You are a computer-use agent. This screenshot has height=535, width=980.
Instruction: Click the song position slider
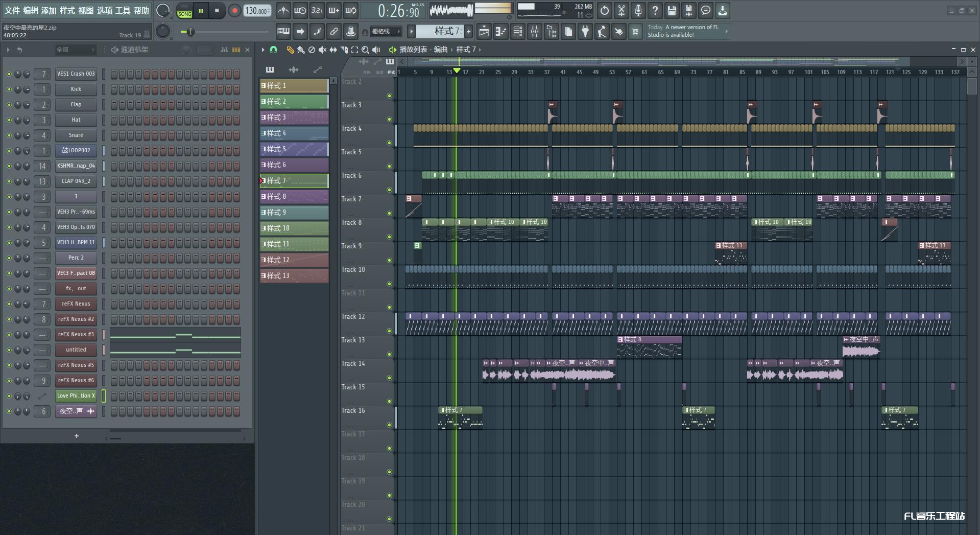(224, 32)
